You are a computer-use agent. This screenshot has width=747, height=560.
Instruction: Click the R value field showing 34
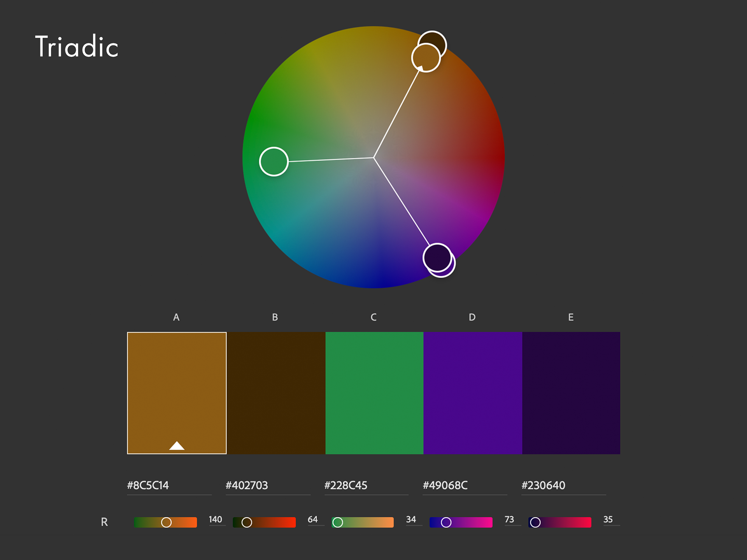pos(414,520)
